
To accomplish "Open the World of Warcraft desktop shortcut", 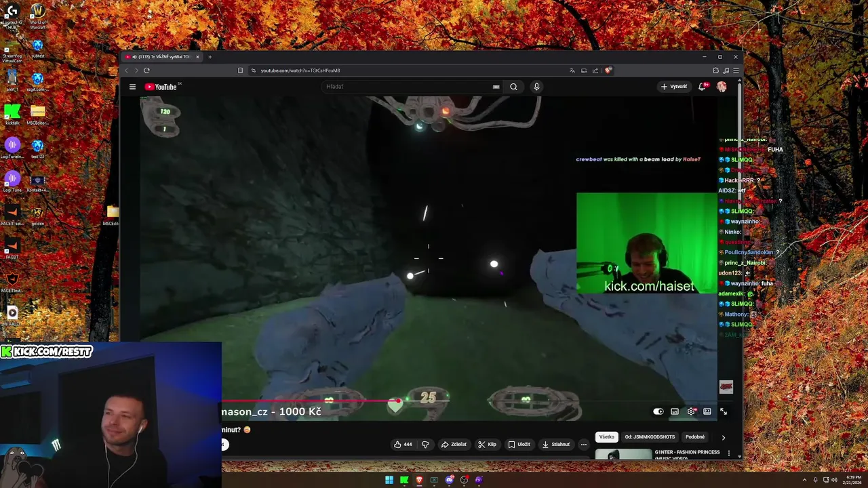I will click(x=38, y=16).
